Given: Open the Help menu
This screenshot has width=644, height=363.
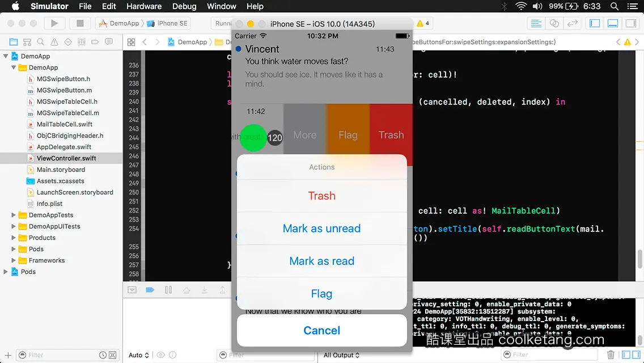Looking at the screenshot, I should (x=255, y=6).
